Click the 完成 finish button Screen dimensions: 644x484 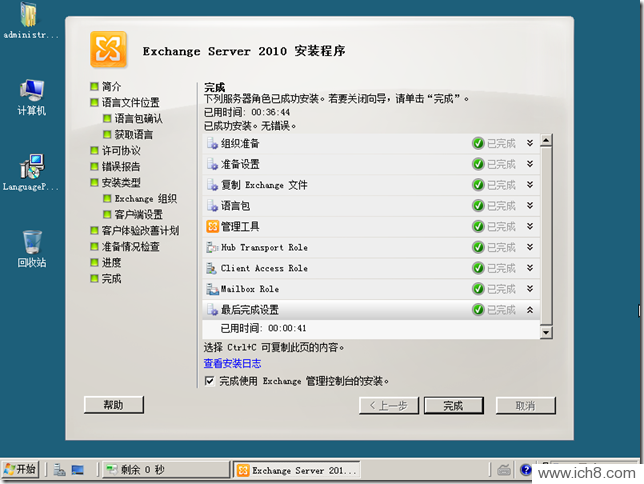(453, 406)
